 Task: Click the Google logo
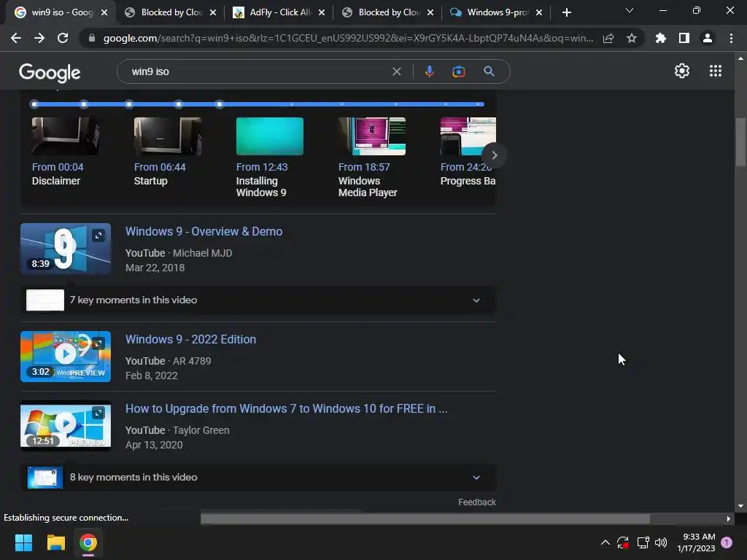tap(50, 72)
